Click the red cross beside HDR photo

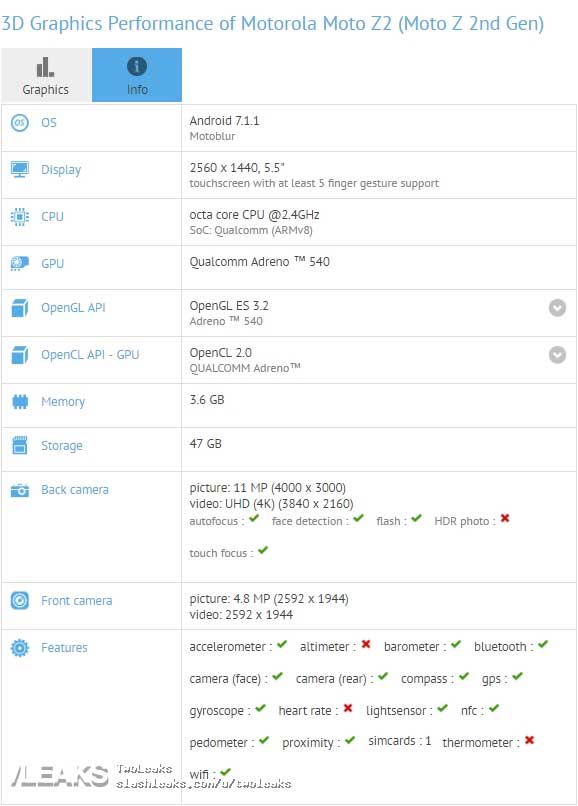pyautogui.click(x=505, y=518)
